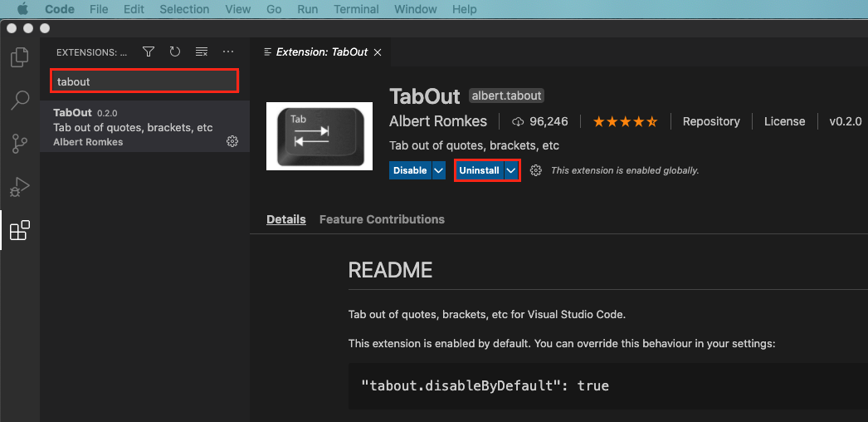Open the Repository link
Viewport: 868px width, 422px height.
[x=711, y=121]
